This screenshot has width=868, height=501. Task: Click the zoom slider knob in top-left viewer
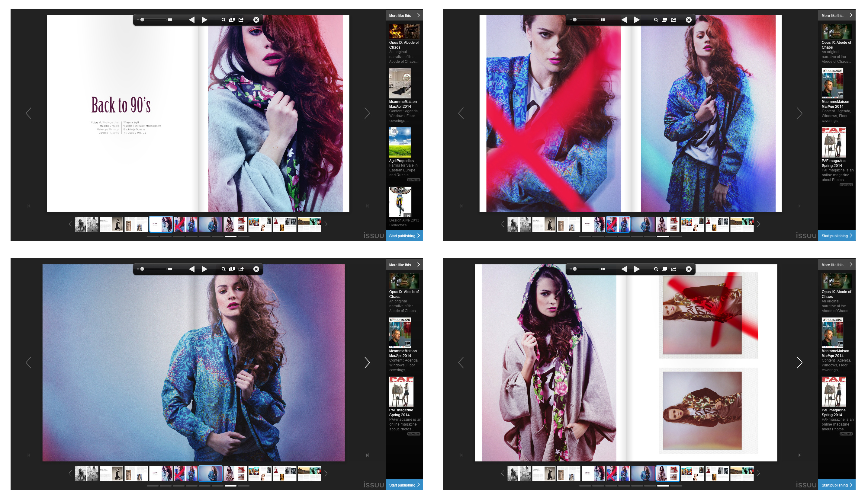pyautogui.click(x=142, y=20)
